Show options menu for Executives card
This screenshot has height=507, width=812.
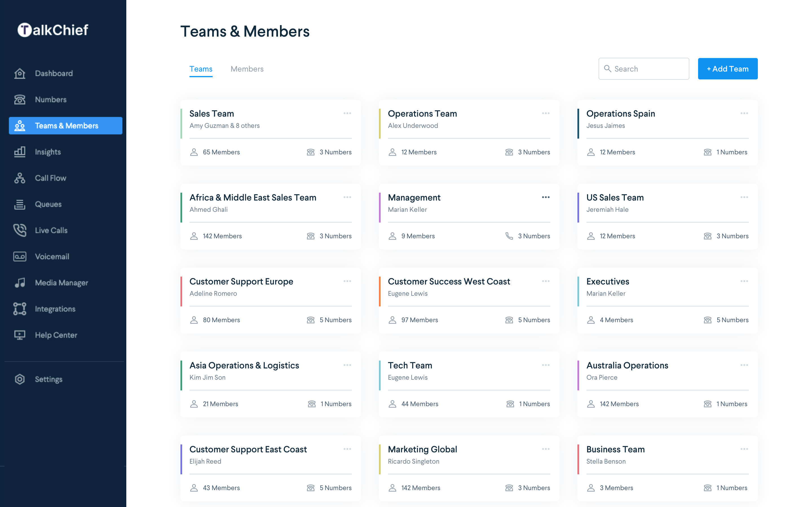[744, 281]
